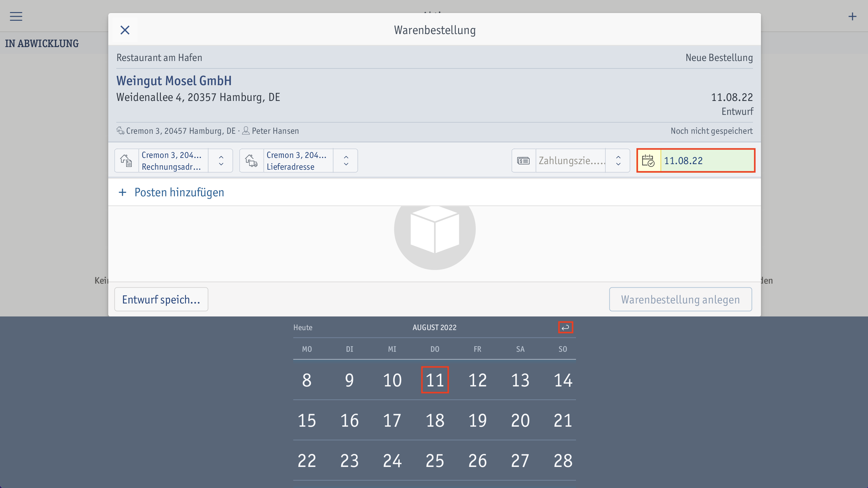Click the Lieferadresse truck icon
The image size is (868, 488).
tap(251, 160)
